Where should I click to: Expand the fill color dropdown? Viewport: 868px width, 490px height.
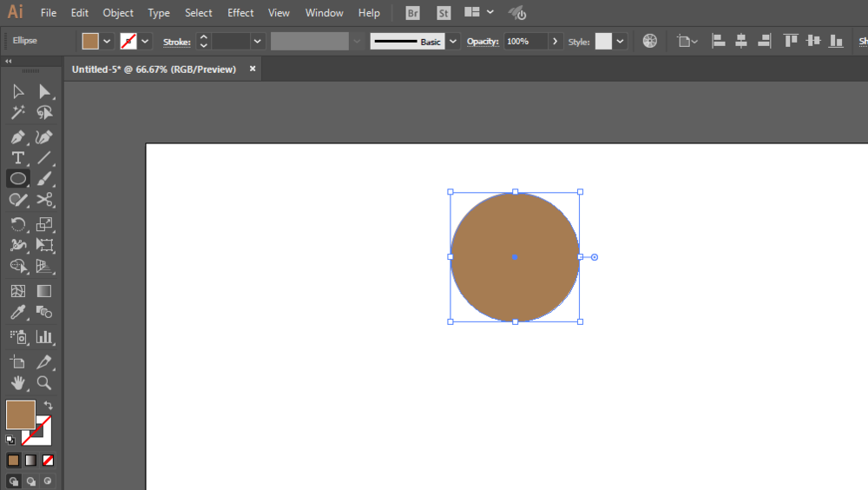(x=107, y=41)
